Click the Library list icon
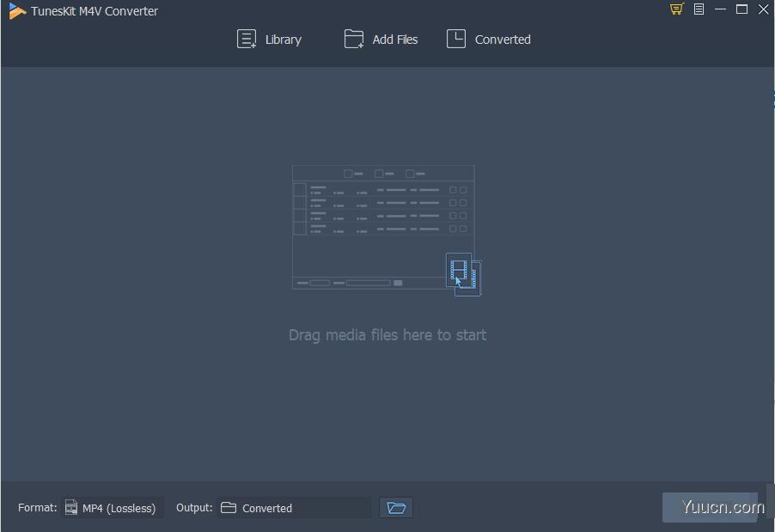The width and height of the screenshot is (775, 532). point(247,40)
